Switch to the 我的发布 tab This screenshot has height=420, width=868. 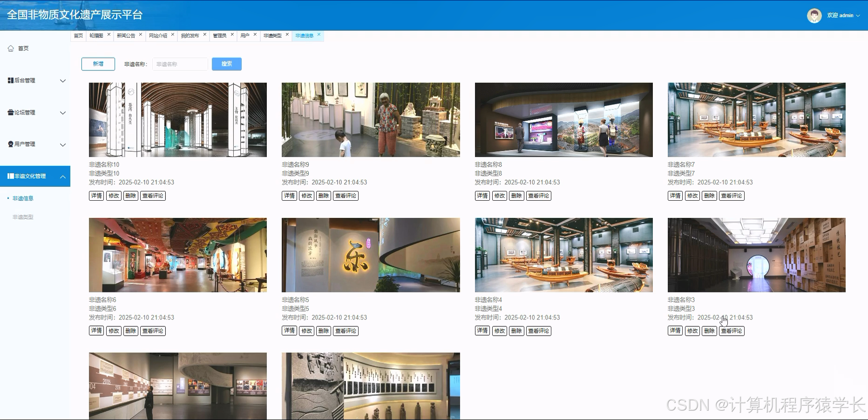[x=190, y=36]
